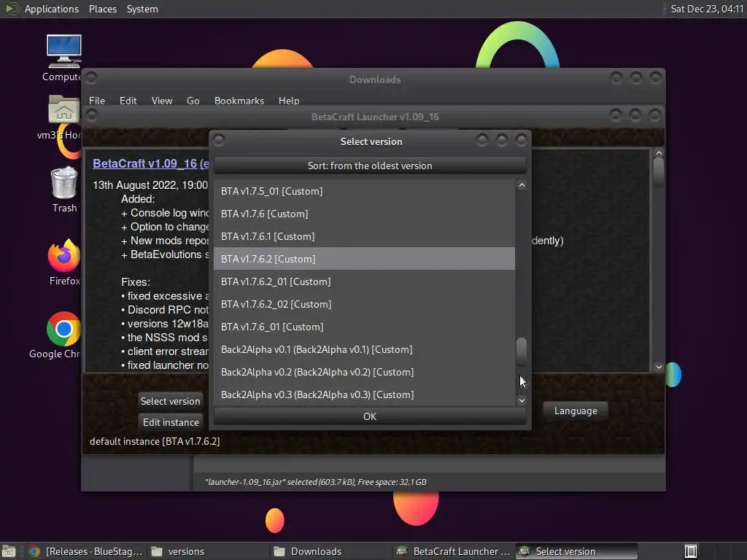Screen dimensions: 747x560
Task: Select BTA v1.7.6.2 [Custom]
Action: click(x=364, y=259)
